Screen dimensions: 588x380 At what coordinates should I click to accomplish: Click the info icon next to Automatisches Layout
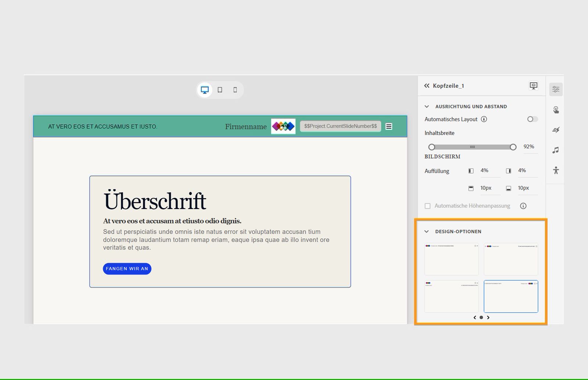click(x=484, y=119)
